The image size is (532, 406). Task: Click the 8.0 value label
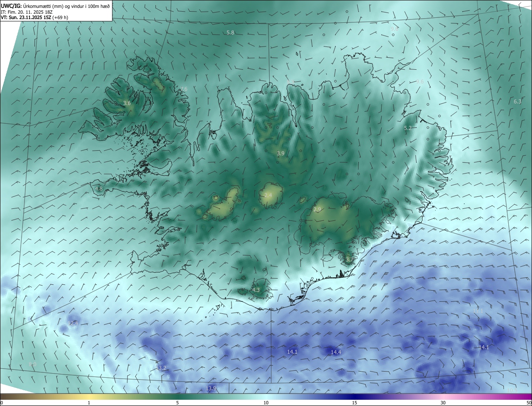[x=32, y=364]
